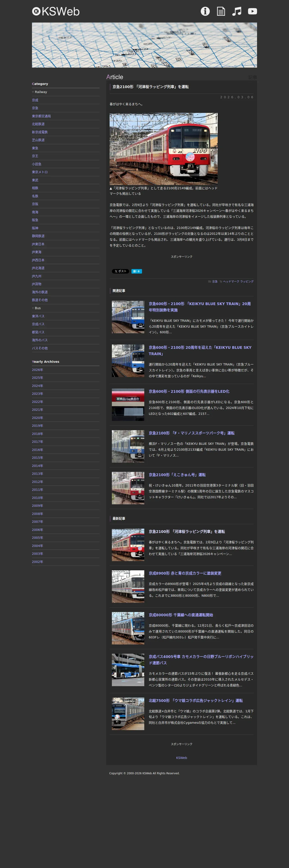This screenshot has height=868, width=289.
Task: Open the info icon in header
Action: (205, 11)
